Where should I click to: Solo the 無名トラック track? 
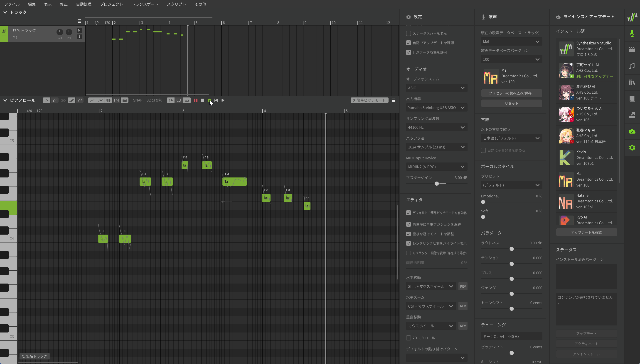tap(79, 36)
